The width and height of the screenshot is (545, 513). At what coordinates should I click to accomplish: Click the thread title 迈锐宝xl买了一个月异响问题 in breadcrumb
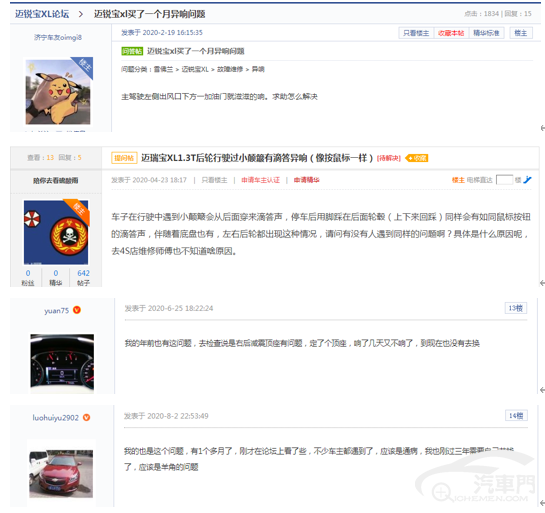pos(149,14)
